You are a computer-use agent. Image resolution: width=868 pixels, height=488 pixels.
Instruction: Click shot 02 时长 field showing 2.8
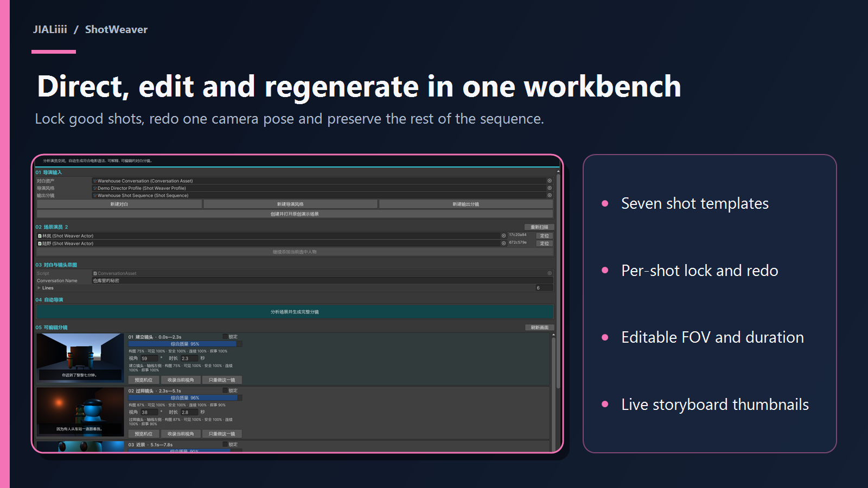tap(189, 412)
